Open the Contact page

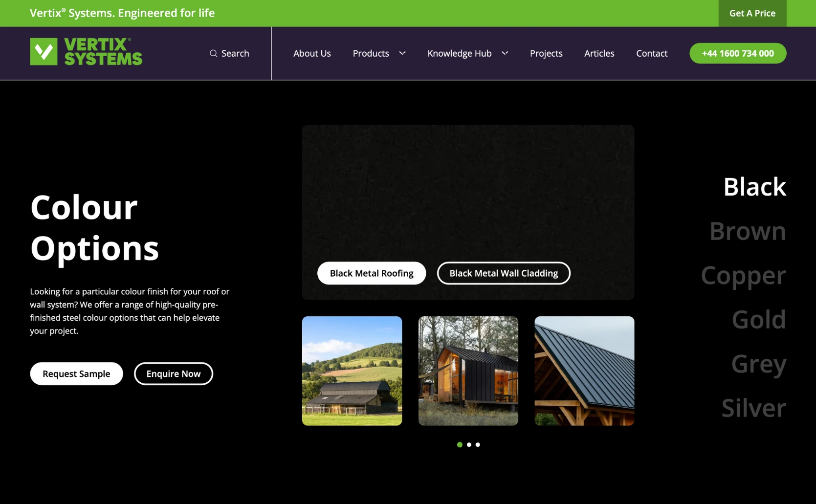point(652,53)
